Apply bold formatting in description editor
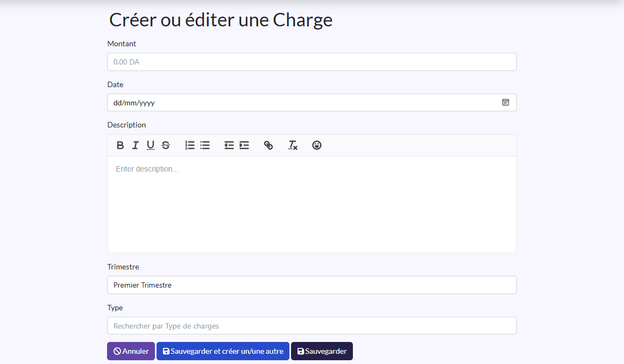Screen dimensions: 624x364 click(120, 145)
